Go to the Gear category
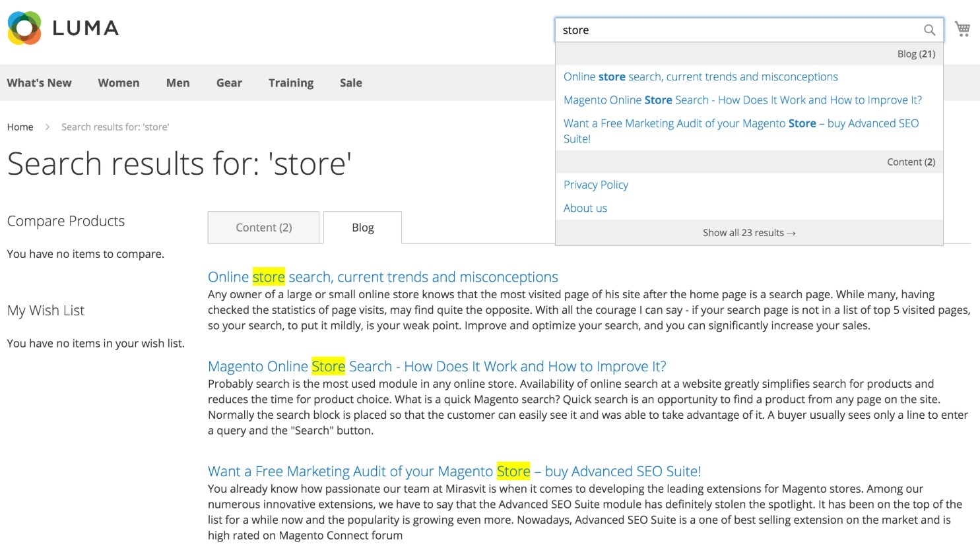Screen dimensions: 980x558 tap(229, 83)
